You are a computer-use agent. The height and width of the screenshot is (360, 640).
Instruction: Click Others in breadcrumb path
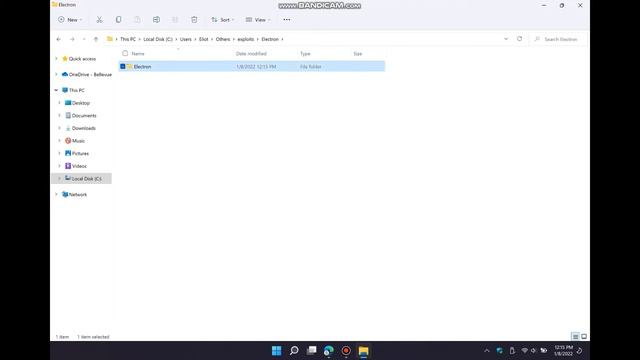[x=223, y=39]
